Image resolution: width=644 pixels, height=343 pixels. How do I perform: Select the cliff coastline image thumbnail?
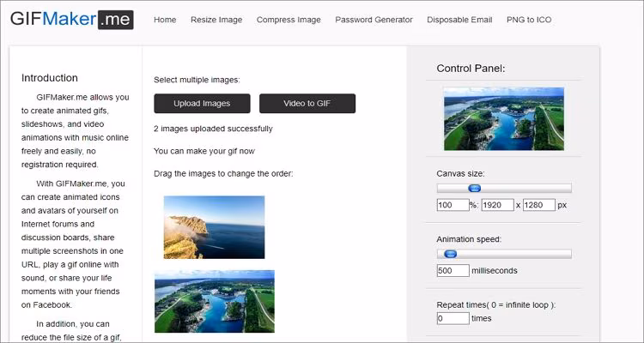[214, 227]
